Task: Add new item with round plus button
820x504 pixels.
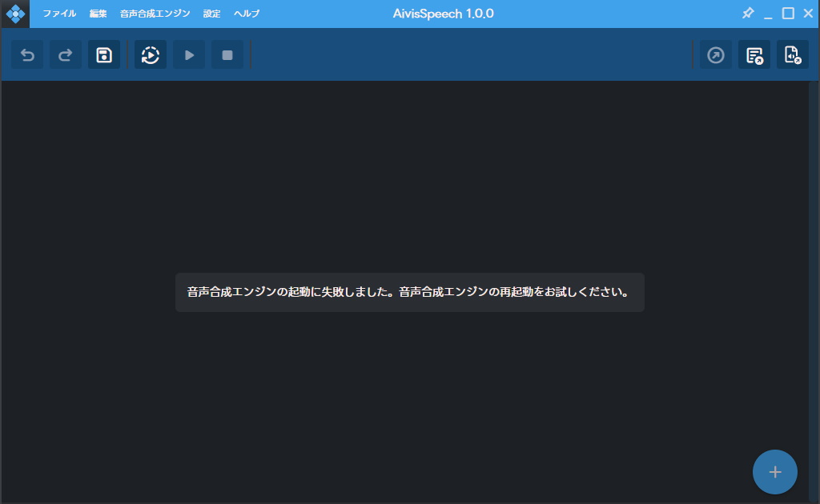Action: pos(775,472)
